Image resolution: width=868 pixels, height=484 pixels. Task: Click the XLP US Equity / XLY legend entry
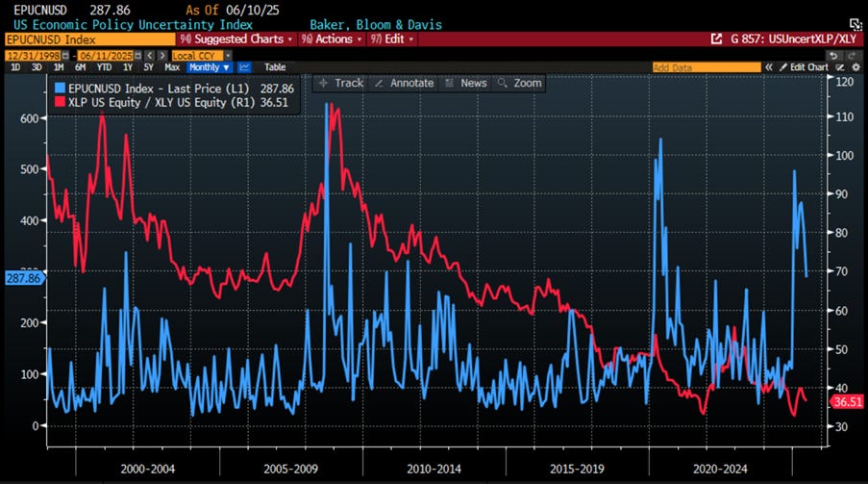(x=161, y=103)
